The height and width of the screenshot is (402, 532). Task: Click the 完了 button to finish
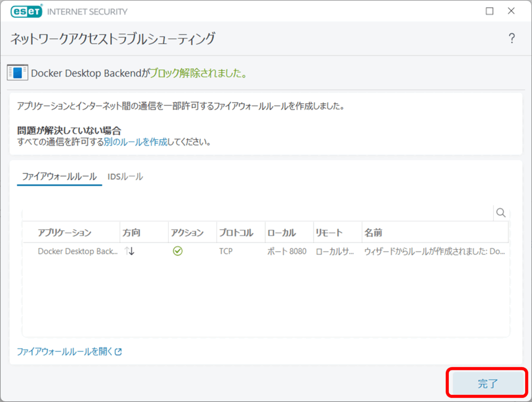point(487,383)
